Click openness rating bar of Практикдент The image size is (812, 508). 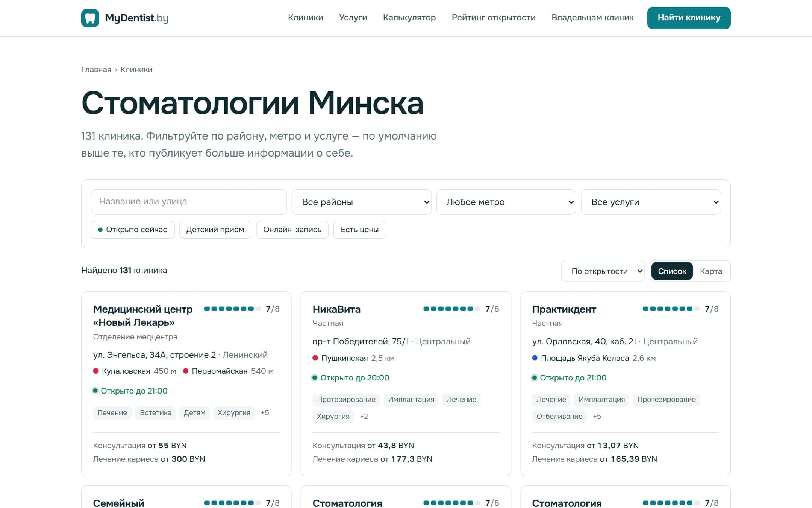(x=671, y=309)
